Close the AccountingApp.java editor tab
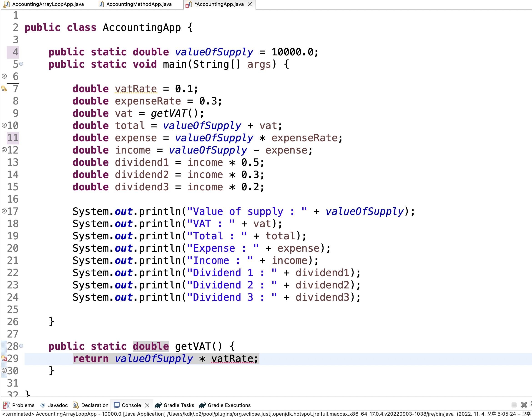 [250, 4]
